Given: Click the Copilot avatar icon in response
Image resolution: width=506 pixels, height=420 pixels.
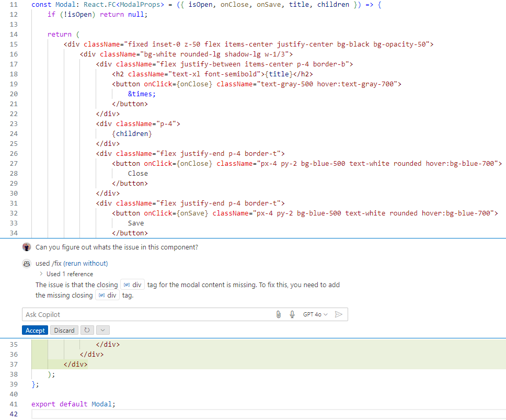Looking at the screenshot, I should point(27,264).
